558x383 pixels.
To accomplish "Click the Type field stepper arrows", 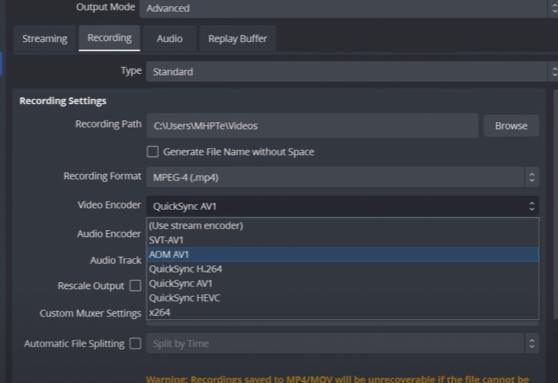I will (x=554, y=72).
